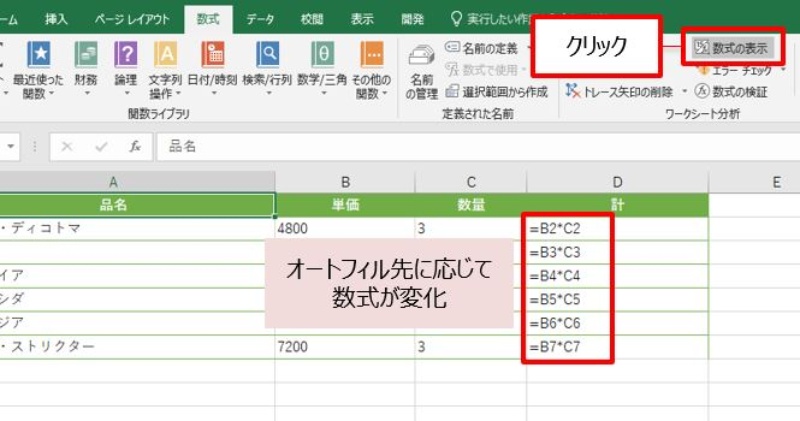Screen dimensions: 800x421
Task: Switch to the 挿入 ribbon tab
Action: pos(56,19)
